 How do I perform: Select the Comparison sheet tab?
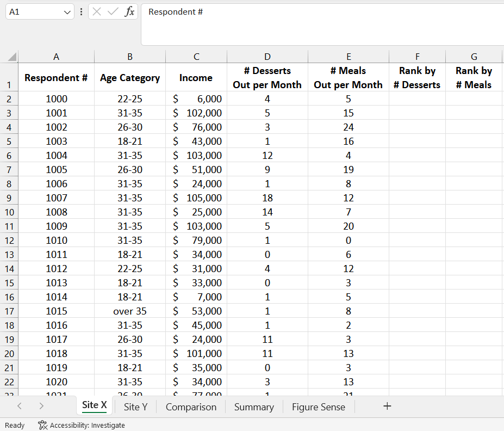click(x=191, y=406)
